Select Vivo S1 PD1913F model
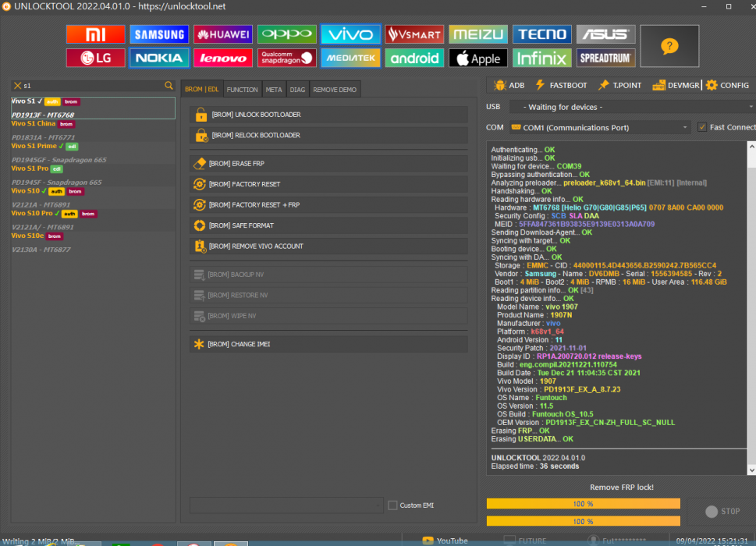This screenshot has width=756, height=546. click(x=93, y=108)
